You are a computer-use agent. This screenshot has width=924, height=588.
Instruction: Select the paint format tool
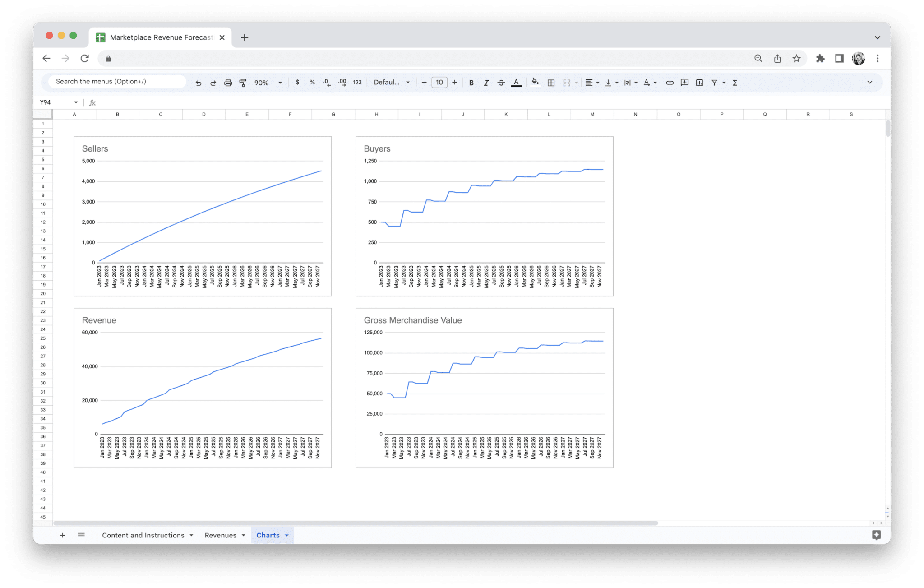[x=243, y=82]
